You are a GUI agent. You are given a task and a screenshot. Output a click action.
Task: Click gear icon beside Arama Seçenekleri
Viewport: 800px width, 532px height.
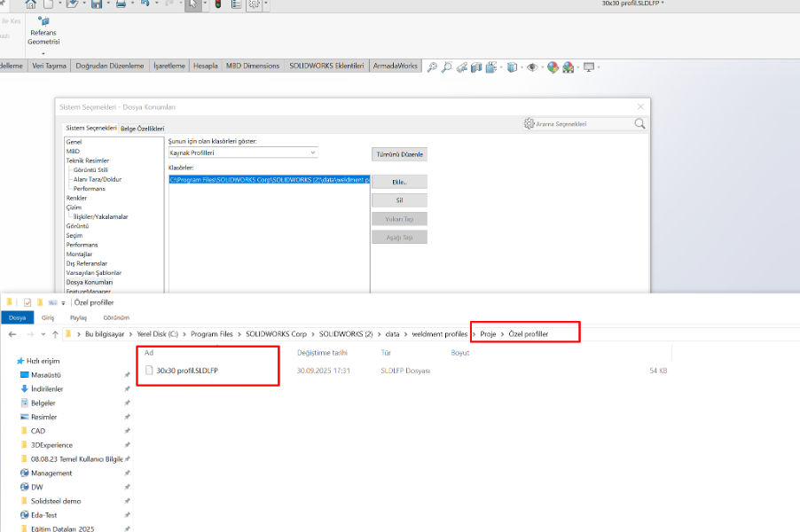(x=529, y=123)
